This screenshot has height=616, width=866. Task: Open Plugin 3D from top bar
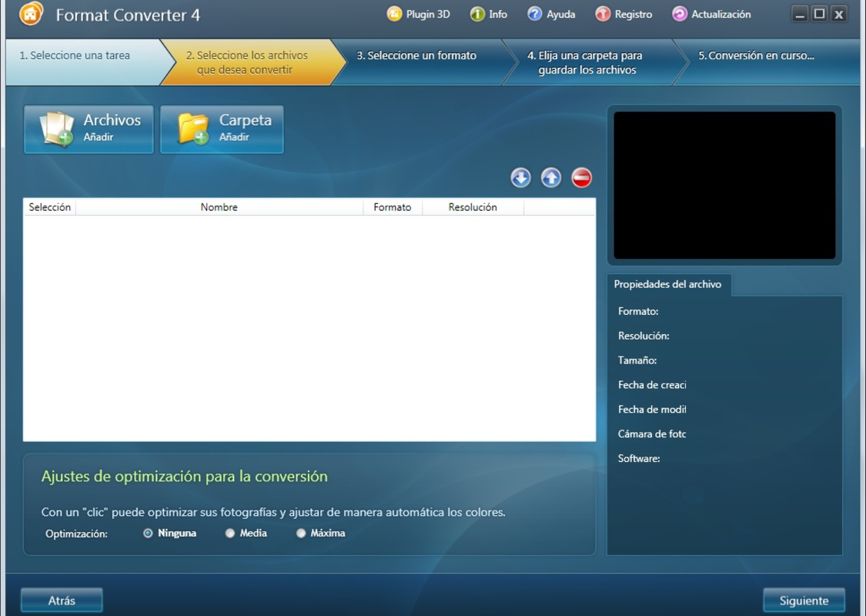418,15
